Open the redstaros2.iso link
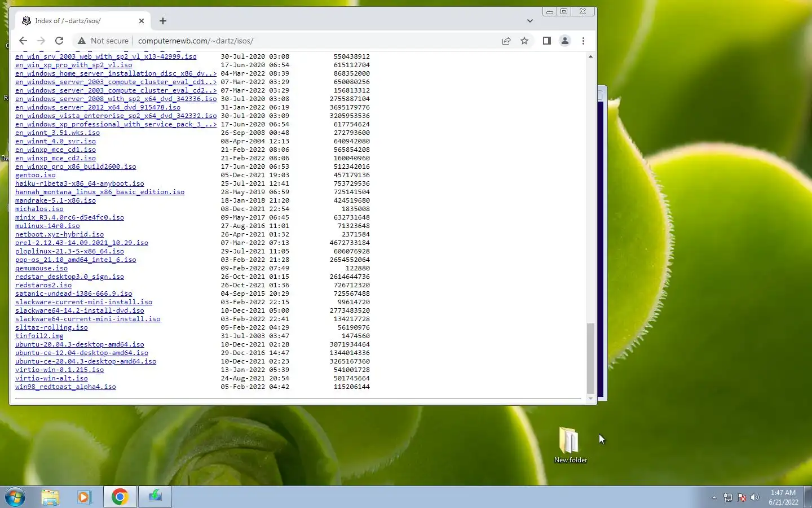The width and height of the screenshot is (812, 508). coord(43,285)
